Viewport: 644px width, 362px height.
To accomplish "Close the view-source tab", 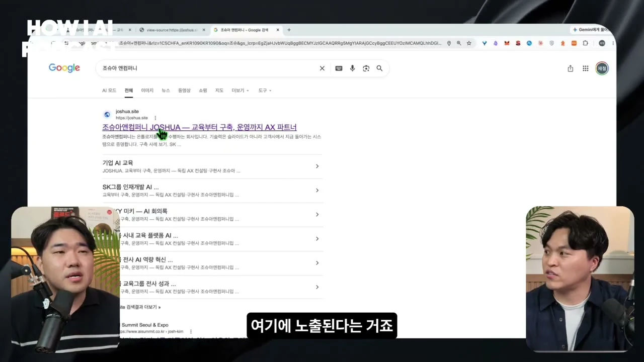I will [x=204, y=30].
